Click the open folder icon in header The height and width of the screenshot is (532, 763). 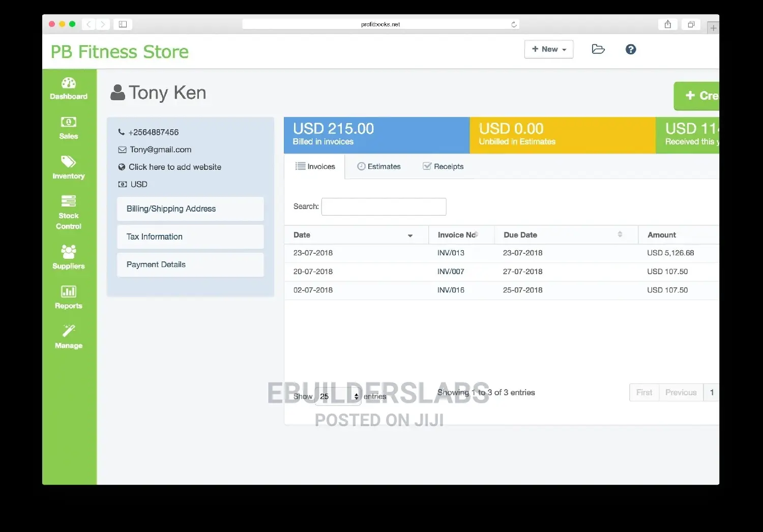point(598,49)
